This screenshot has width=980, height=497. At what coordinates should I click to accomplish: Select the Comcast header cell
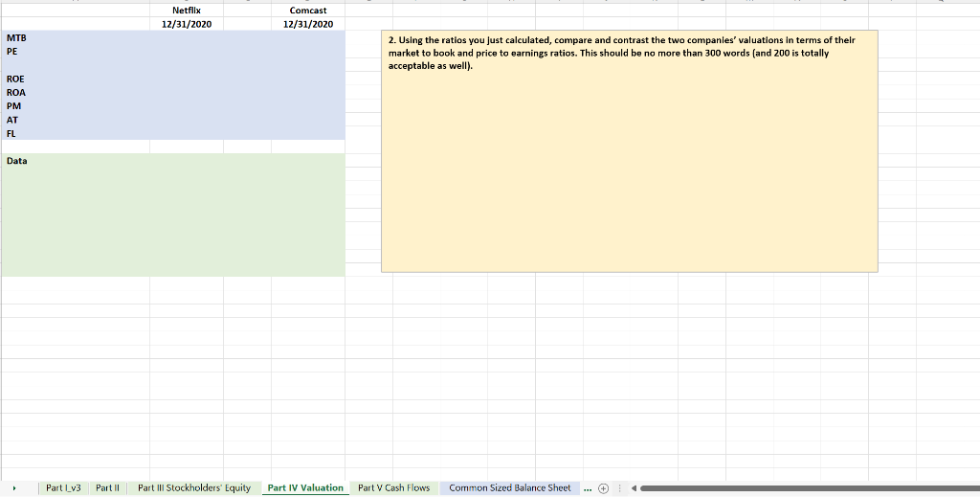308,11
